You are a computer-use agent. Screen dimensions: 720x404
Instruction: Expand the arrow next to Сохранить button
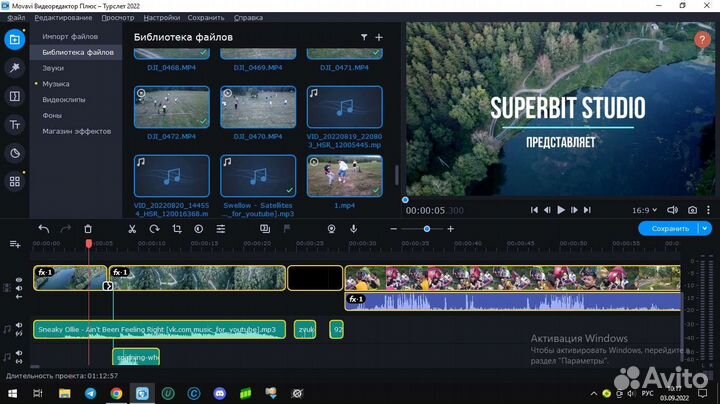705,228
